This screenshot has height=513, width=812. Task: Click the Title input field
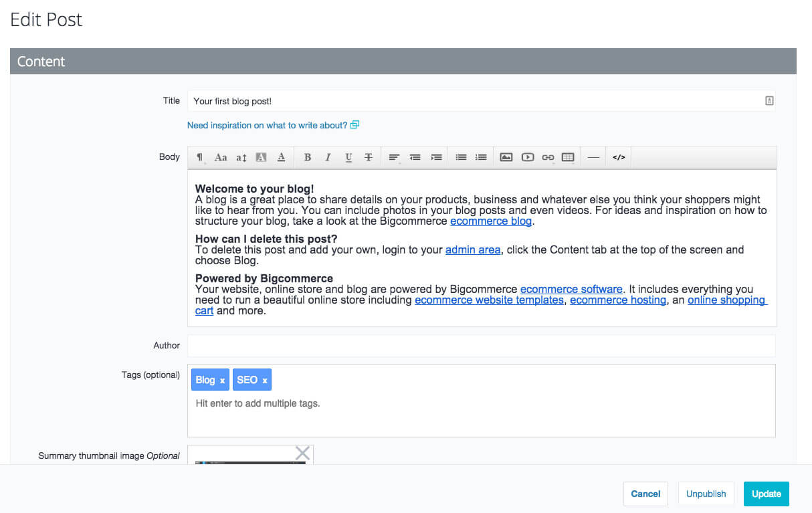(x=481, y=101)
